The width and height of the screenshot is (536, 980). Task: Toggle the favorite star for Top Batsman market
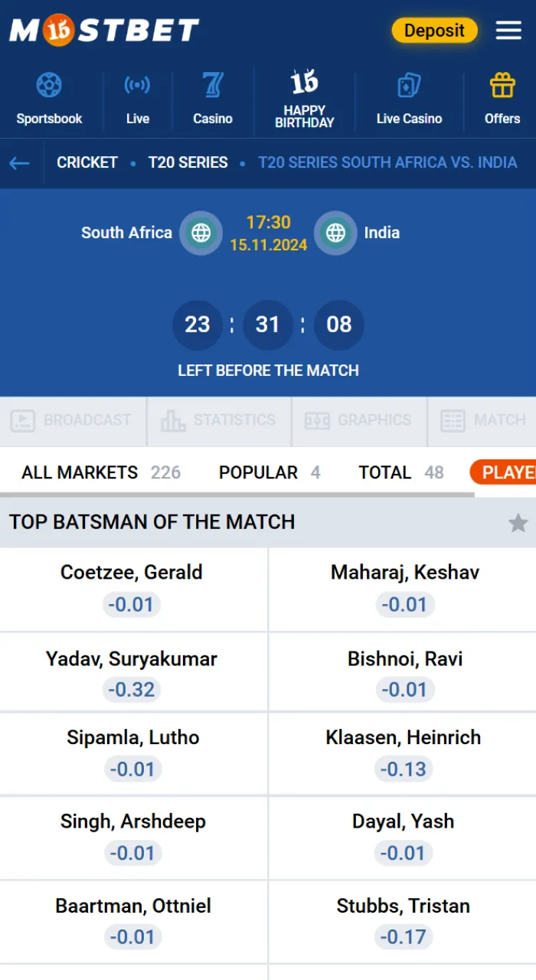coord(519,522)
